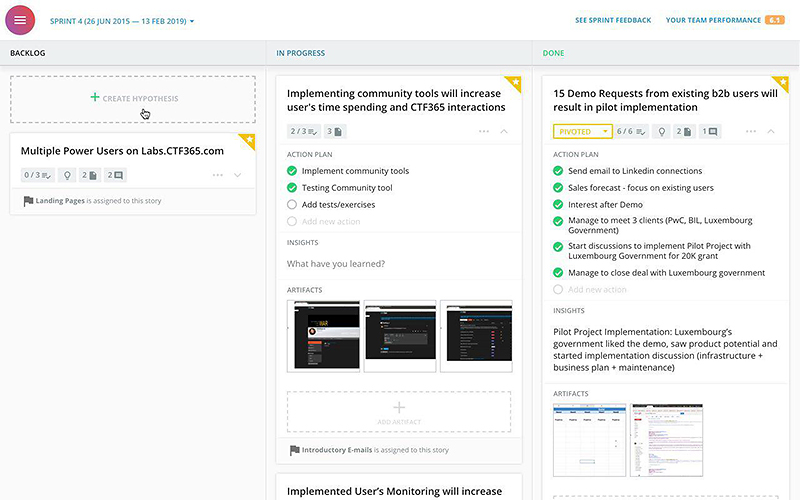This screenshot has height=500, width=800.
Task: Open Introductory E-mails assigned story link
Action: coord(337,450)
